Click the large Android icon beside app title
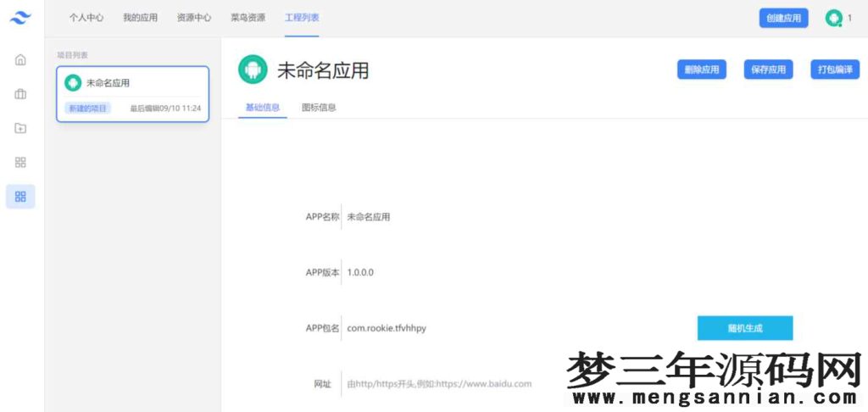Image resolution: width=868 pixels, height=412 pixels. (x=253, y=70)
